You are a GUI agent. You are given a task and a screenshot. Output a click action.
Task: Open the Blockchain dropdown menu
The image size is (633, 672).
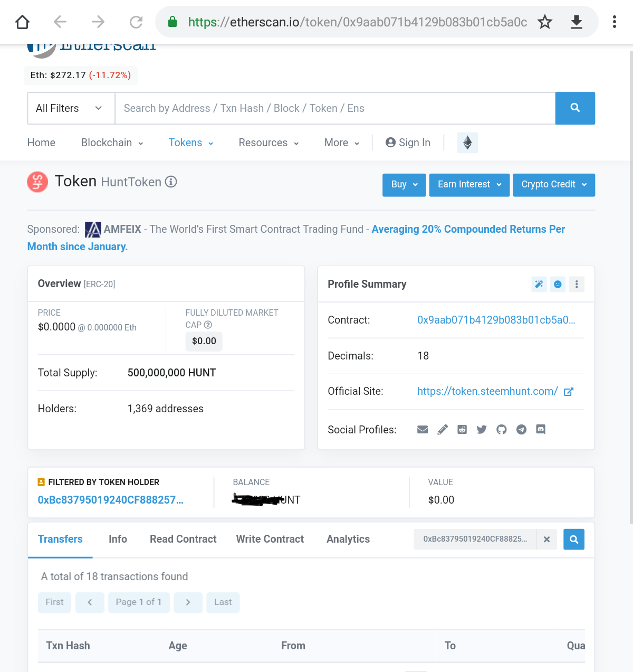coord(112,143)
